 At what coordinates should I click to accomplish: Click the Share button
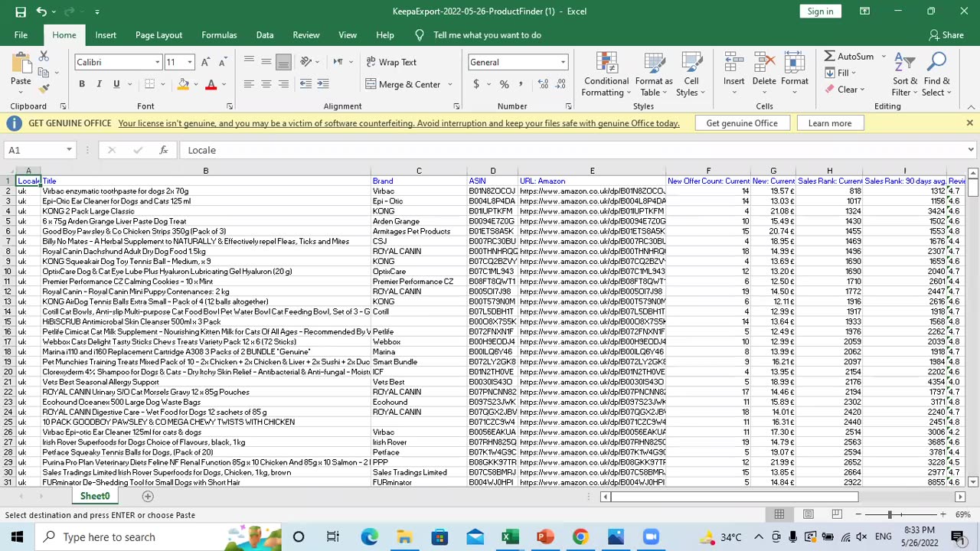point(946,35)
